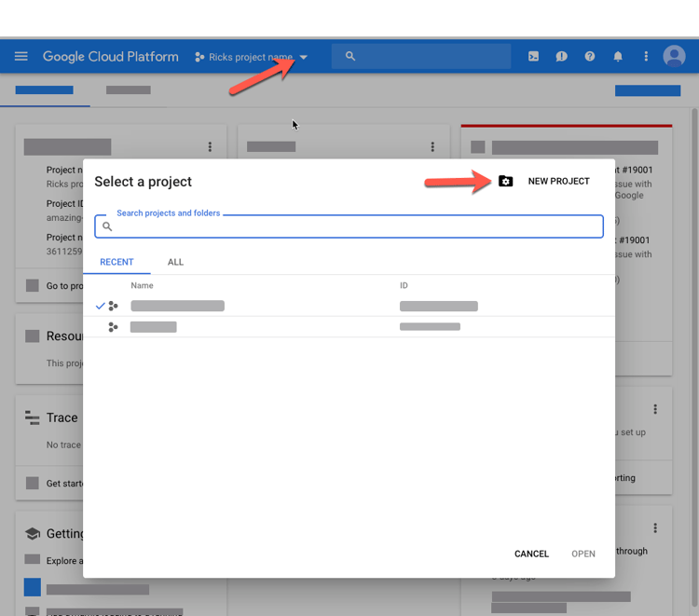This screenshot has width=699, height=616.
Task: Click the search icon in top bar
Action: 350,56
